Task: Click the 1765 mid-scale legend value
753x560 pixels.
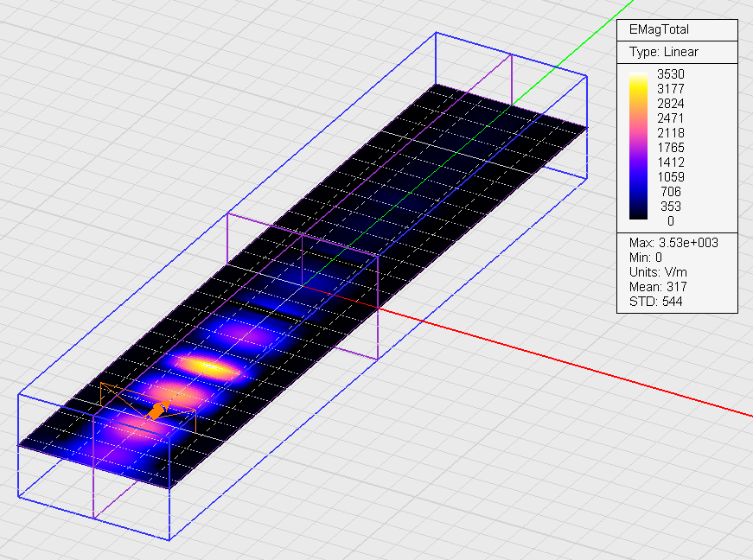Action: coord(671,148)
